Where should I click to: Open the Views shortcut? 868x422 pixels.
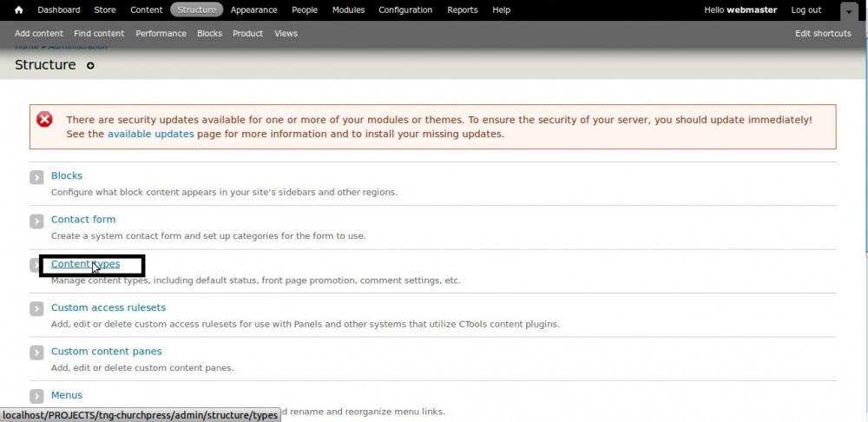pyautogui.click(x=286, y=34)
